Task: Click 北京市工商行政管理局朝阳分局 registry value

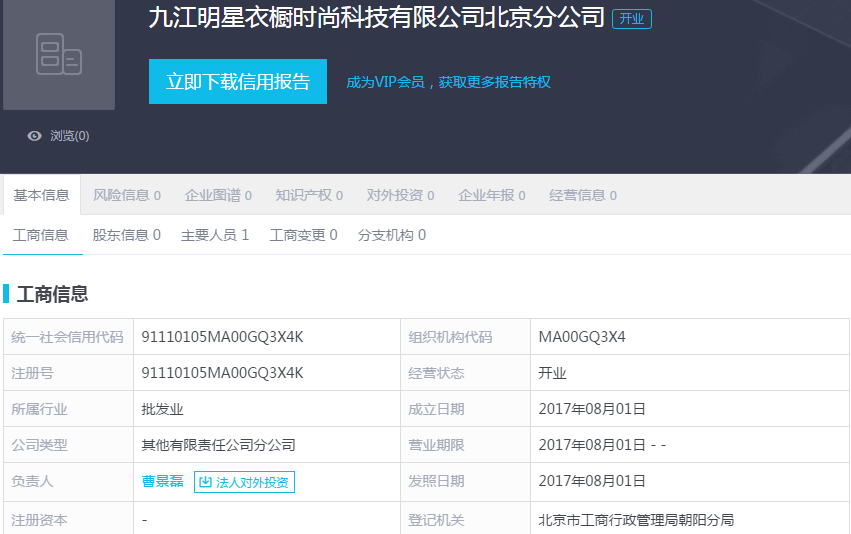Action: pos(636,520)
